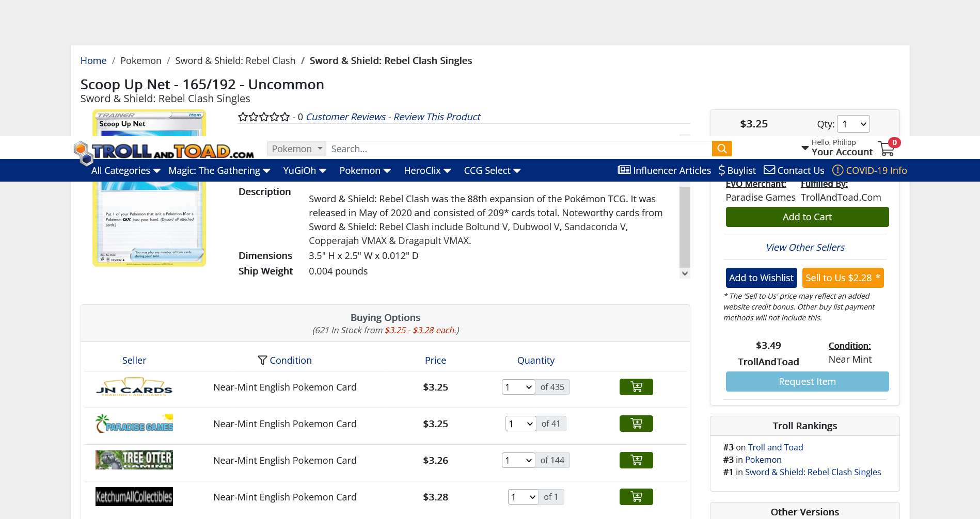Click the orange search magnifier button

point(722,149)
